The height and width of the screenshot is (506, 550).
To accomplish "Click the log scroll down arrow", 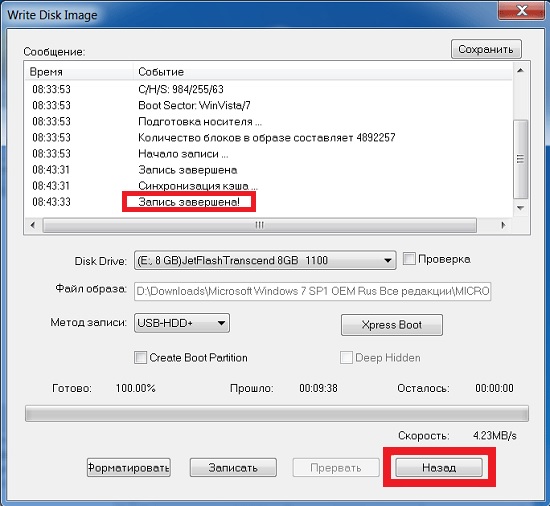I will point(521,208).
